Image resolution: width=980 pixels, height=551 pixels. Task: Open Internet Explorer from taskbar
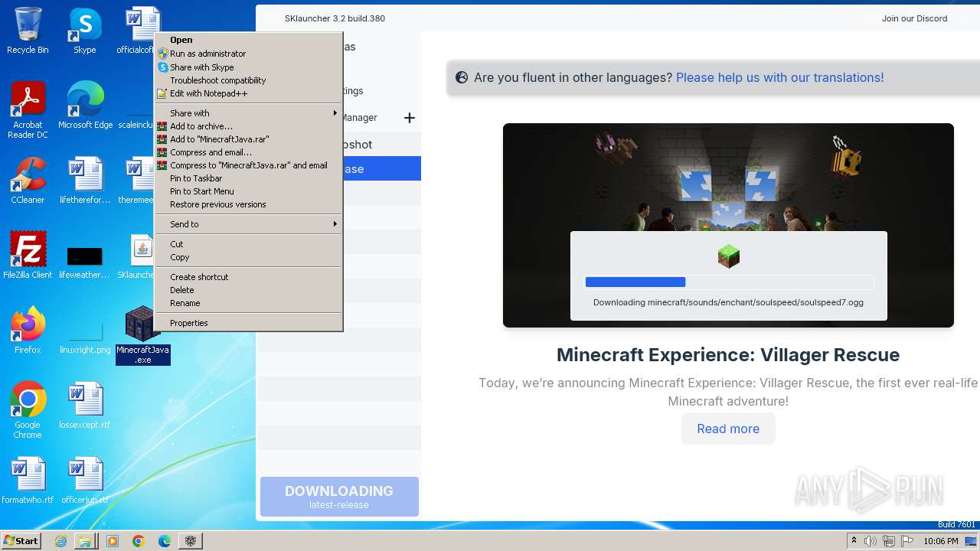pyautogui.click(x=60, y=541)
